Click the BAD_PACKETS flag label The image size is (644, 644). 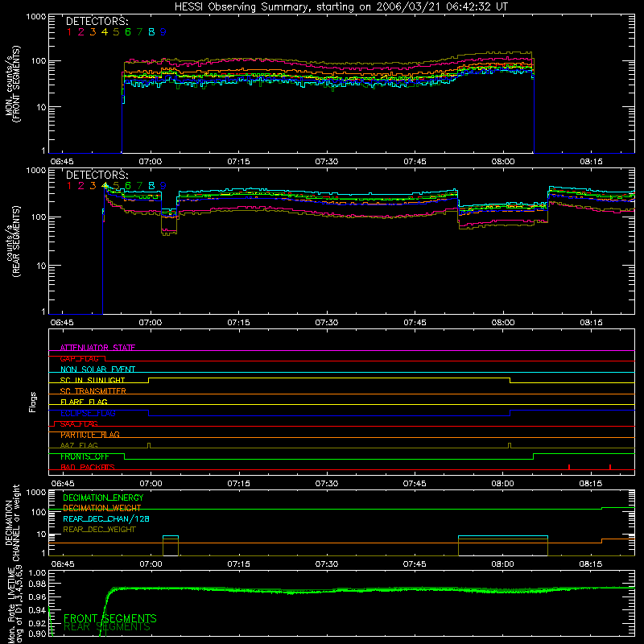[88, 467]
